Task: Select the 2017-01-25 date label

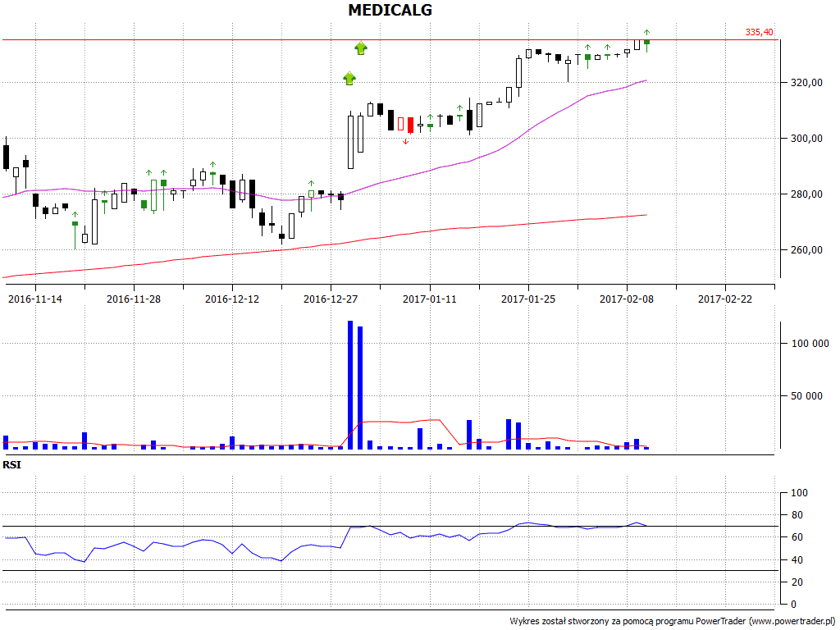Action: coord(527,299)
